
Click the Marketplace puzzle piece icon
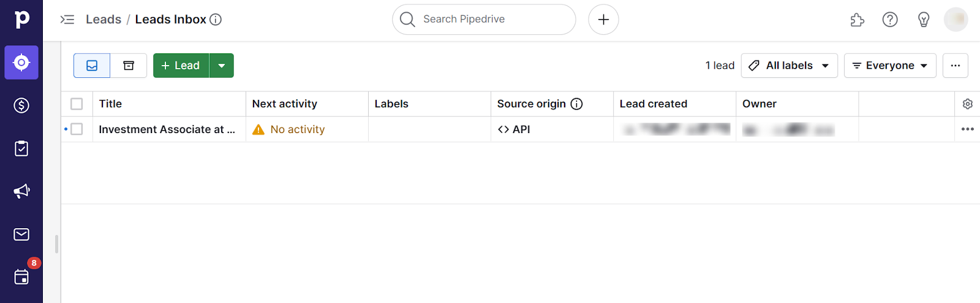857,20
